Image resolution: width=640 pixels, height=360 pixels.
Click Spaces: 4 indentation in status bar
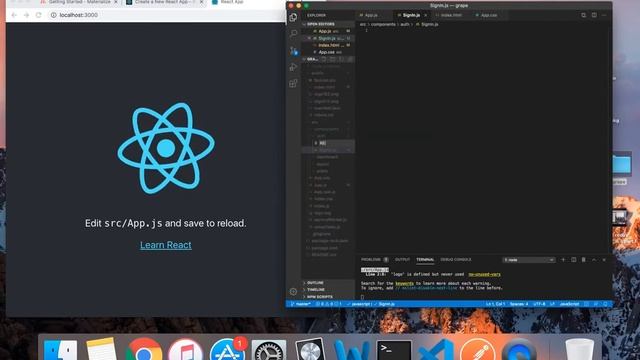(519, 304)
